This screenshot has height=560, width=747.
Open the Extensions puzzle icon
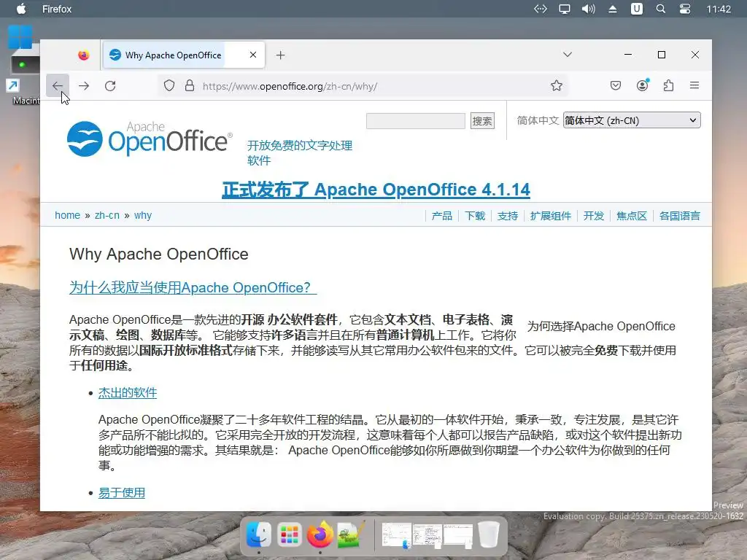668,86
